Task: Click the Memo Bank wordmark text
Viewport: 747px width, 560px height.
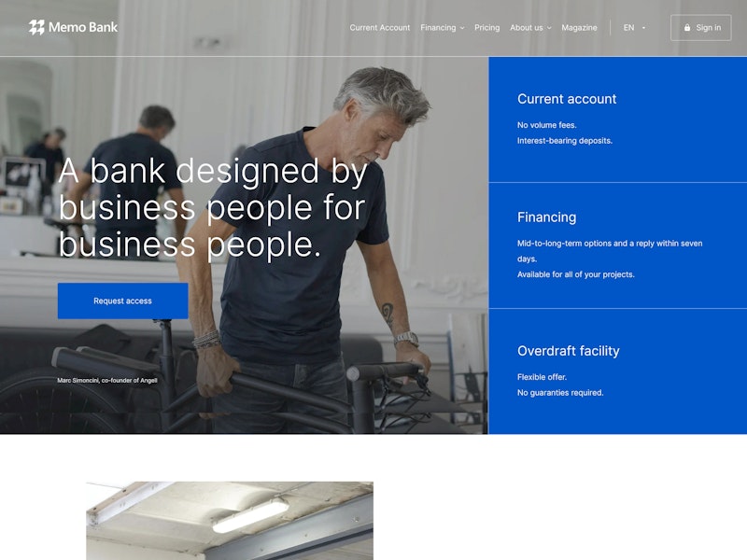Action: [83, 28]
